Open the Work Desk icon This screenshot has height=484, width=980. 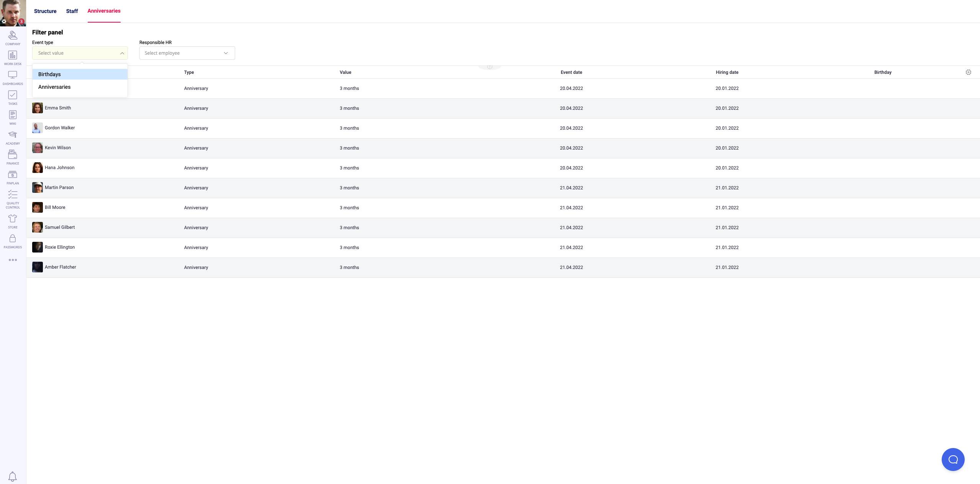tap(13, 58)
